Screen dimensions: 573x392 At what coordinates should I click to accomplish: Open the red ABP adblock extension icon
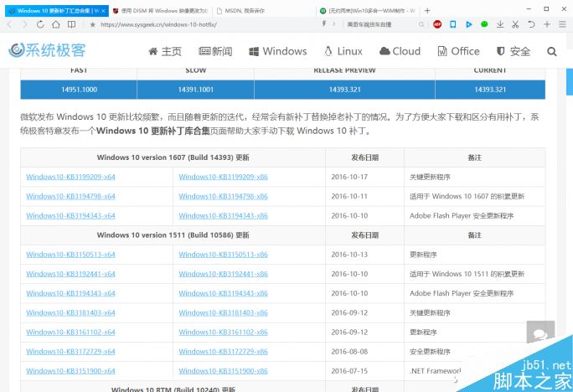coord(437,24)
